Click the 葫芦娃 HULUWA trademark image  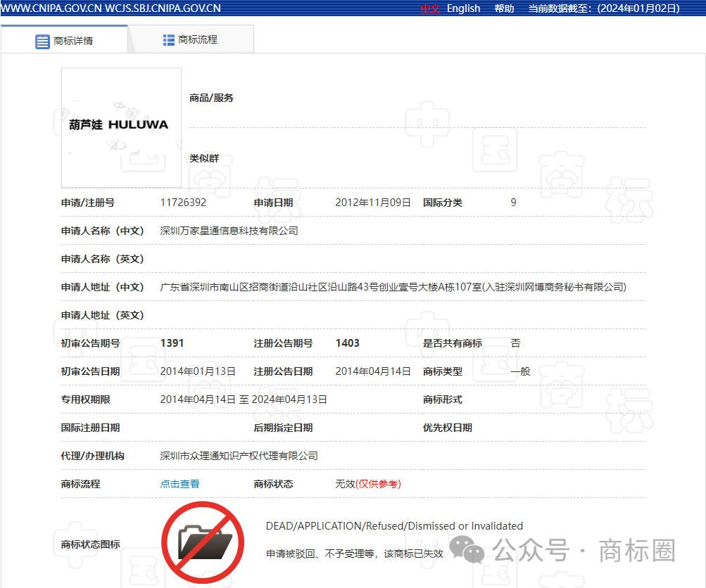pyautogui.click(x=121, y=127)
